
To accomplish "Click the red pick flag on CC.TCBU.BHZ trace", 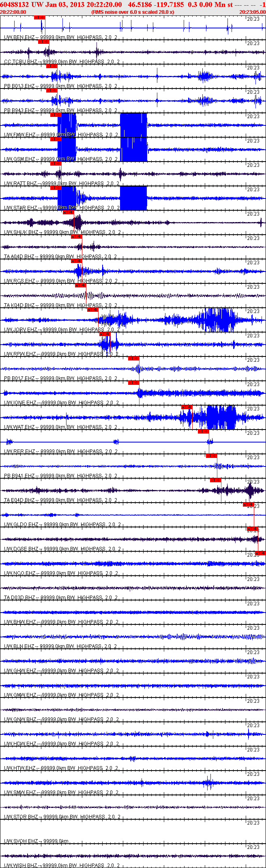I will [x=44, y=42].
